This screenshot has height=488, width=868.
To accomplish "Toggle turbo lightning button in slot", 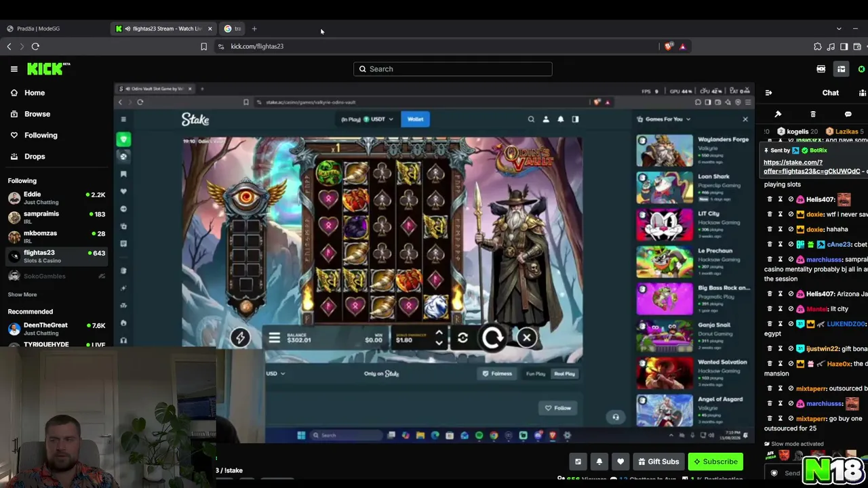I will [240, 338].
